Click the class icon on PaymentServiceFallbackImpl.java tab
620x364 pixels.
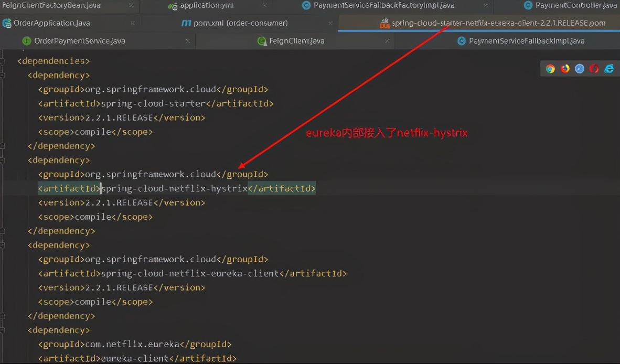[462, 40]
